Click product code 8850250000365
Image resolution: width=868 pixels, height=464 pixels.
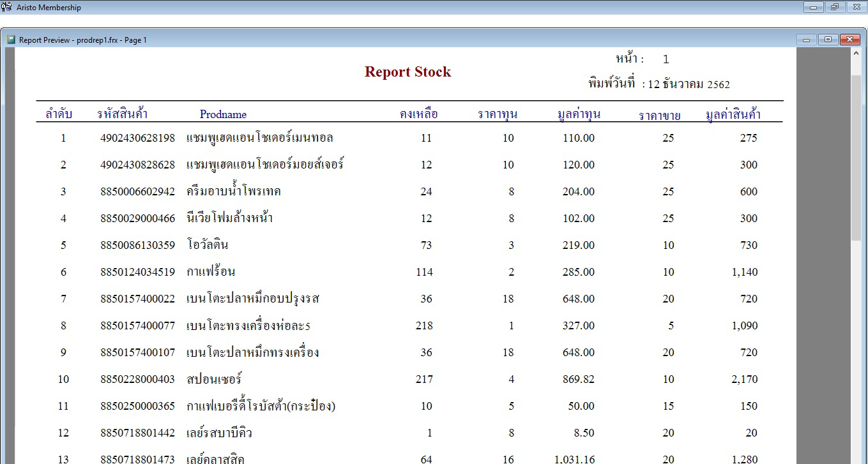point(137,406)
